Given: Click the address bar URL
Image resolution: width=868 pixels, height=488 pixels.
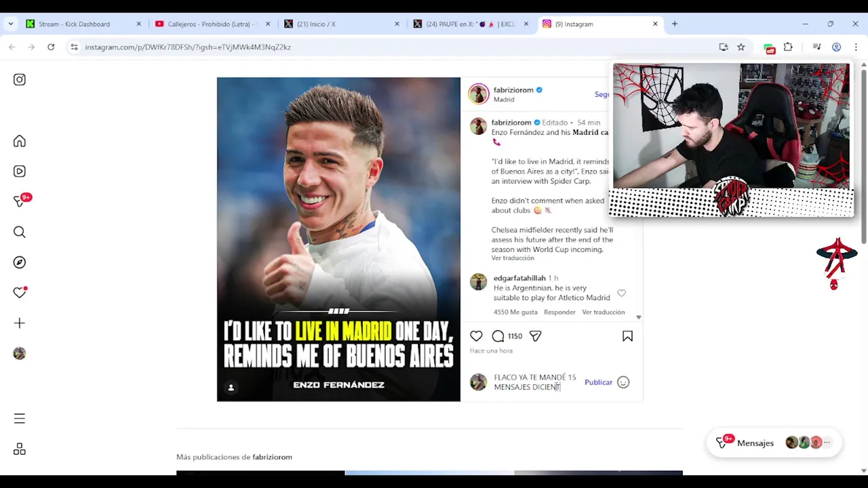Looking at the screenshot, I should 188,47.
